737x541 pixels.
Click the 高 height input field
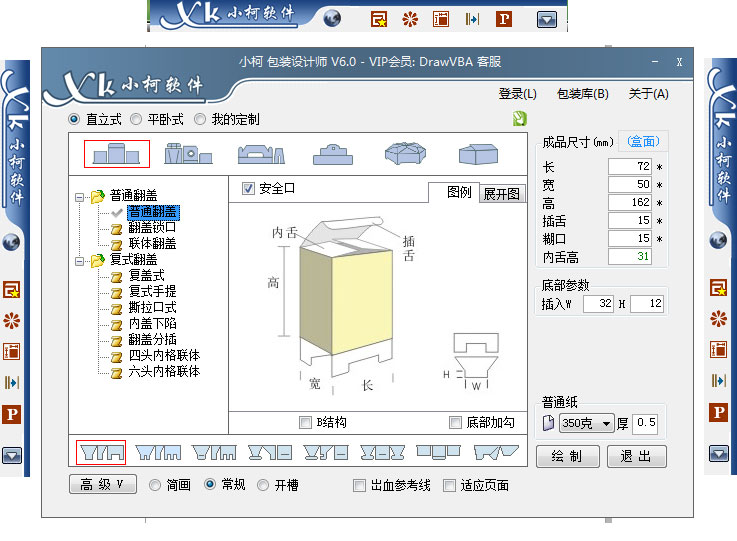(629, 203)
